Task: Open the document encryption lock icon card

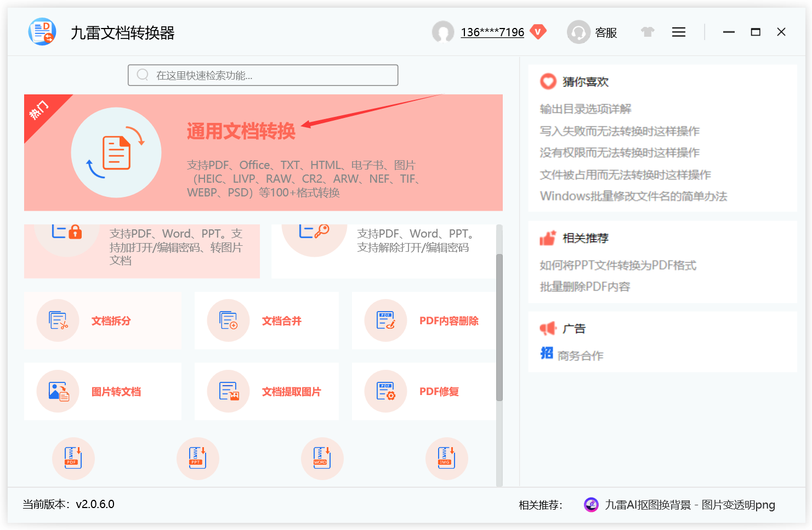Action: pos(142,251)
